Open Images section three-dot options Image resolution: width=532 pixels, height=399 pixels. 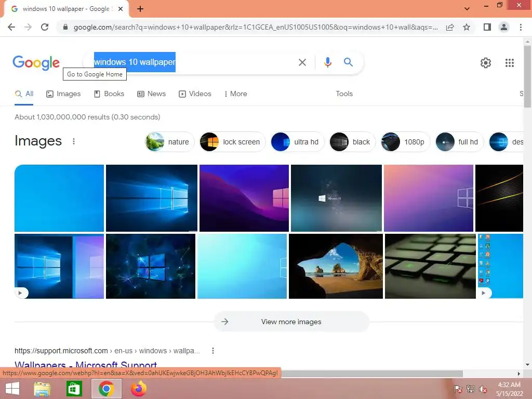pos(74,141)
